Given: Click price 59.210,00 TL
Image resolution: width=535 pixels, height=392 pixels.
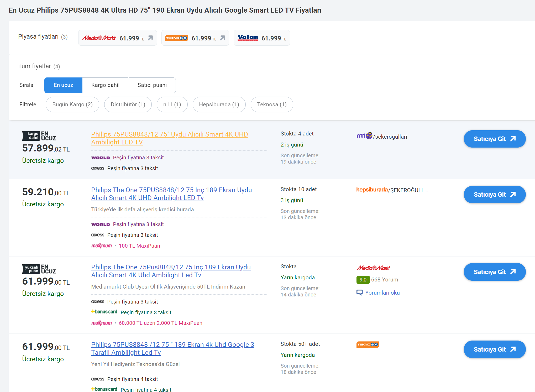Looking at the screenshot, I should point(46,192).
